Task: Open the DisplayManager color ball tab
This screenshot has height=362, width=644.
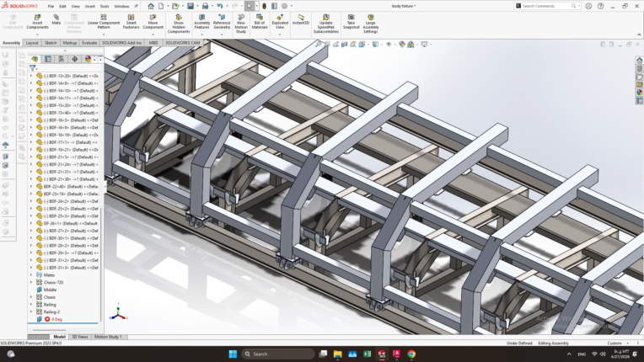Action: (x=88, y=59)
